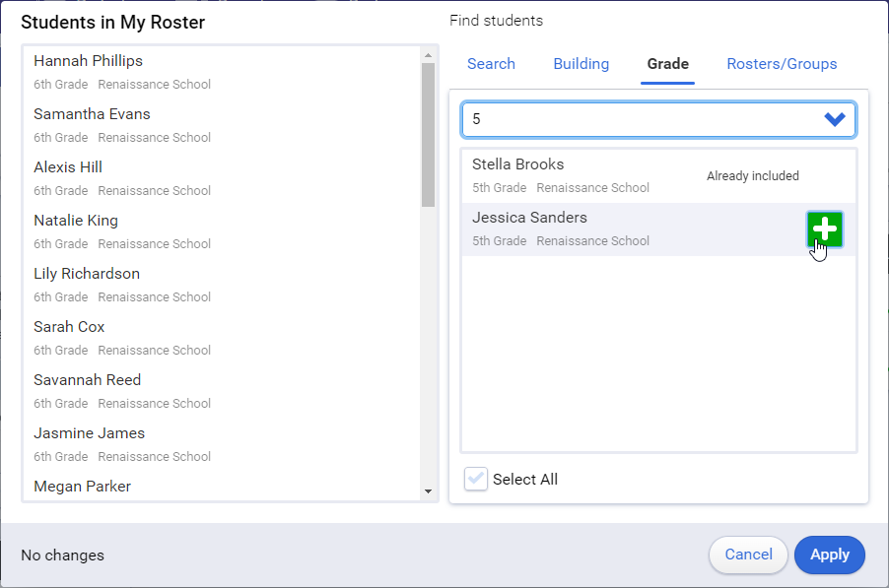Select Savannah Reed in roster
Image resolution: width=889 pixels, height=588 pixels.
pyautogui.click(x=221, y=391)
